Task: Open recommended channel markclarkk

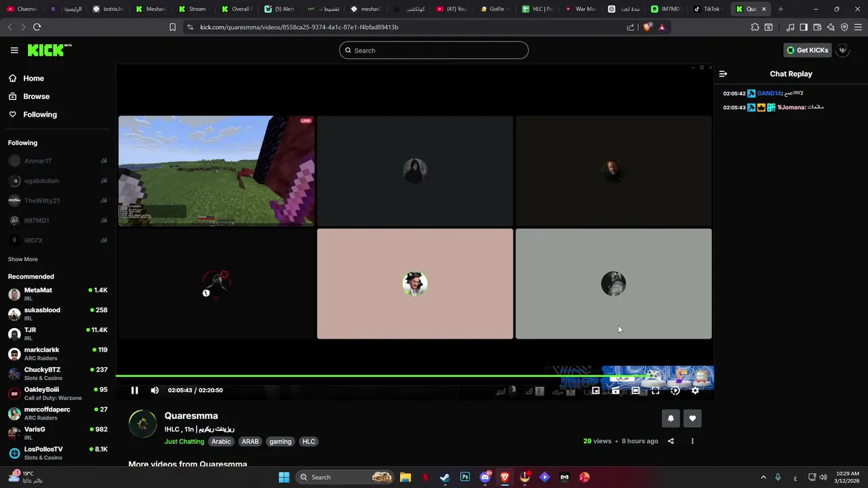Action: click(x=58, y=354)
